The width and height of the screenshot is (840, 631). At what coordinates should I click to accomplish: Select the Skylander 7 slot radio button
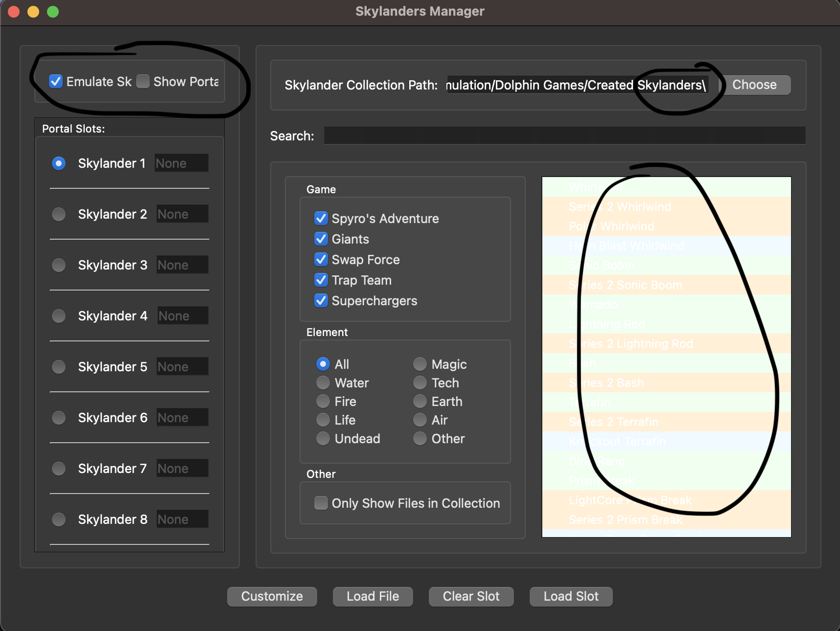[59, 469]
